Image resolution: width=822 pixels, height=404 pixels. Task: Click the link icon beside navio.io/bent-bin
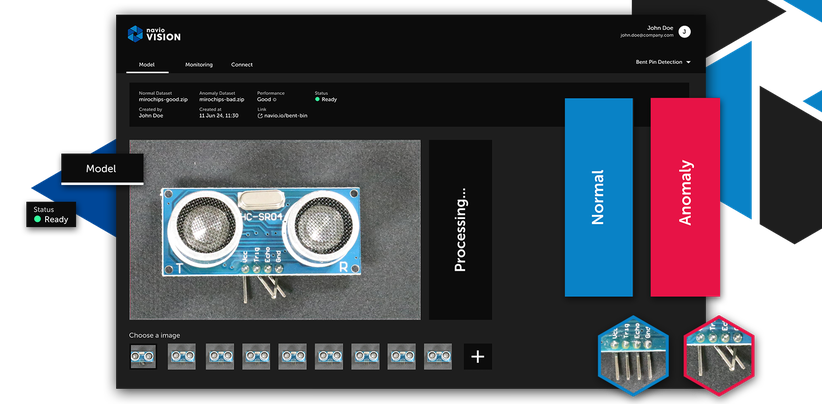260,116
